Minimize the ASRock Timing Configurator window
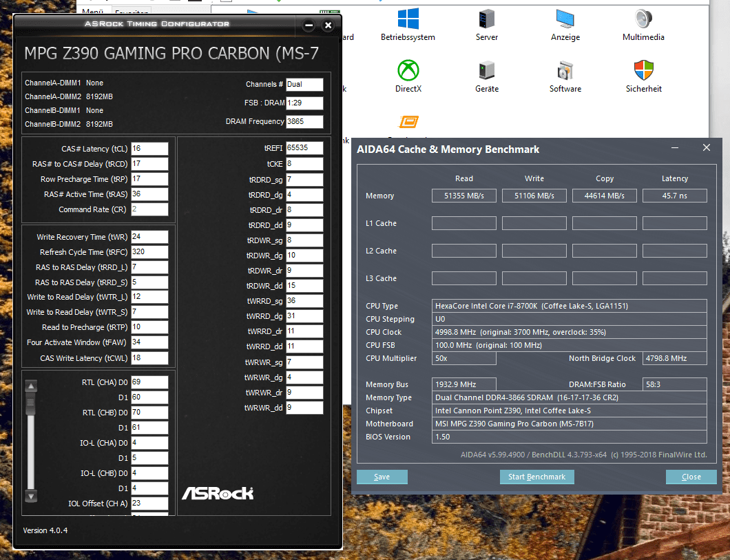 pyautogui.click(x=309, y=25)
